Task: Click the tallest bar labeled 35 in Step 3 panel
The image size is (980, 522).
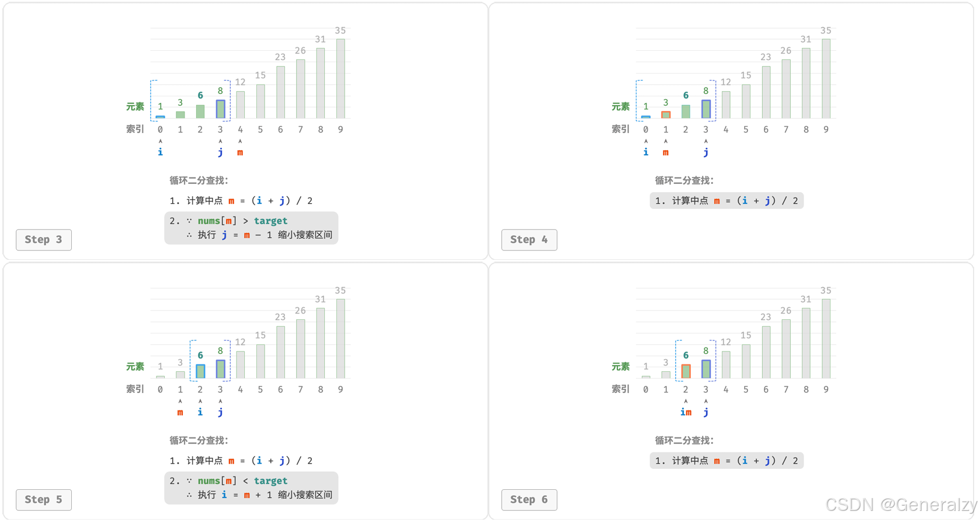Action: pos(340,79)
